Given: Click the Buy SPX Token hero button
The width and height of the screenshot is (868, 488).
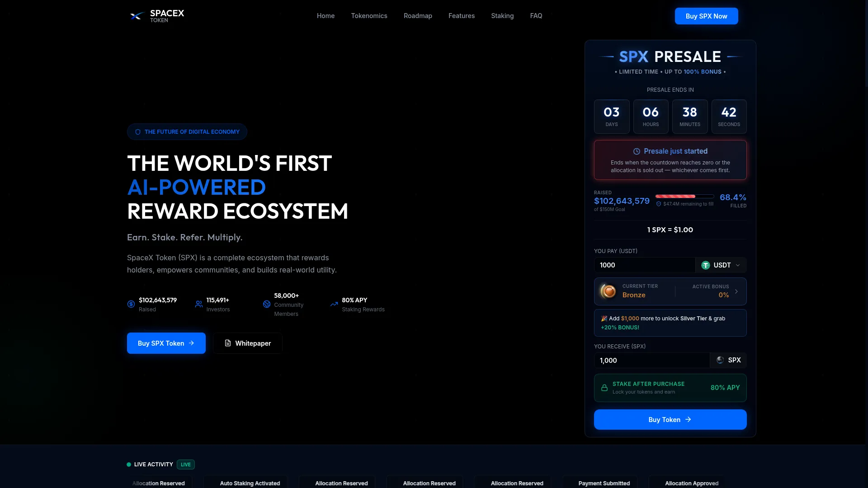Looking at the screenshot, I should pyautogui.click(x=166, y=343).
